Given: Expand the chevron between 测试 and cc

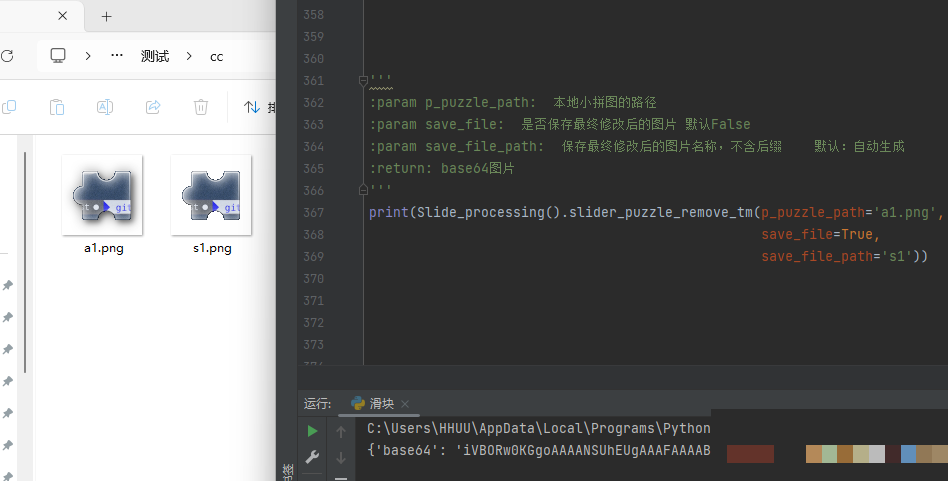Looking at the screenshot, I should tap(189, 56).
